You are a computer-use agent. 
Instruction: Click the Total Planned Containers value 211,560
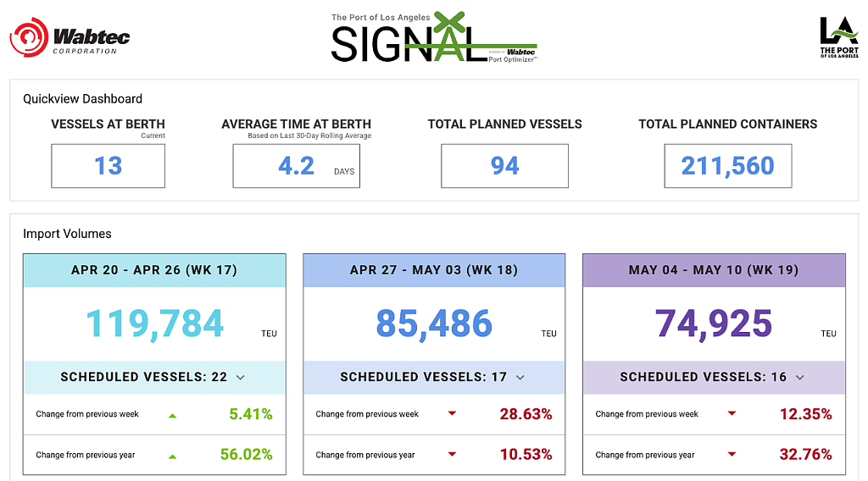pos(728,166)
